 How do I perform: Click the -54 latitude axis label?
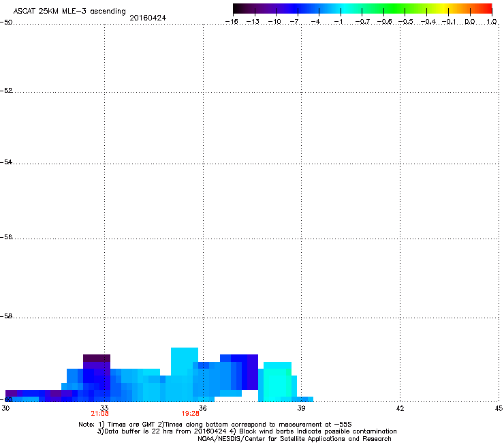tap(6, 162)
